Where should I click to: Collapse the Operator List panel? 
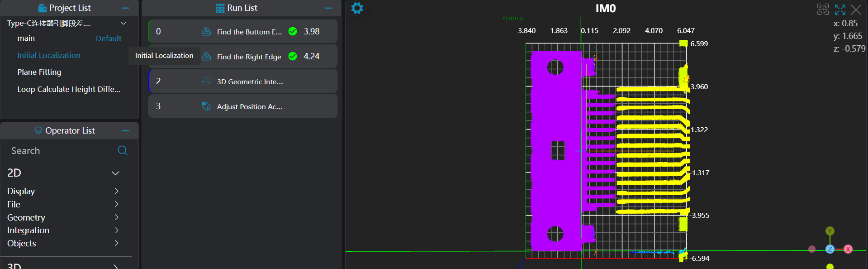click(x=126, y=131)
